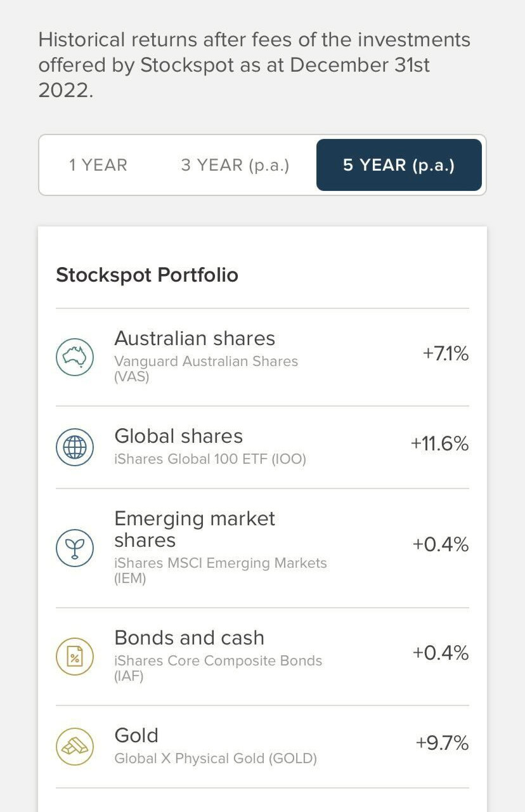Click the globe icon for Global shares
Screen dimensions: 525x812
tap(75, 447)
